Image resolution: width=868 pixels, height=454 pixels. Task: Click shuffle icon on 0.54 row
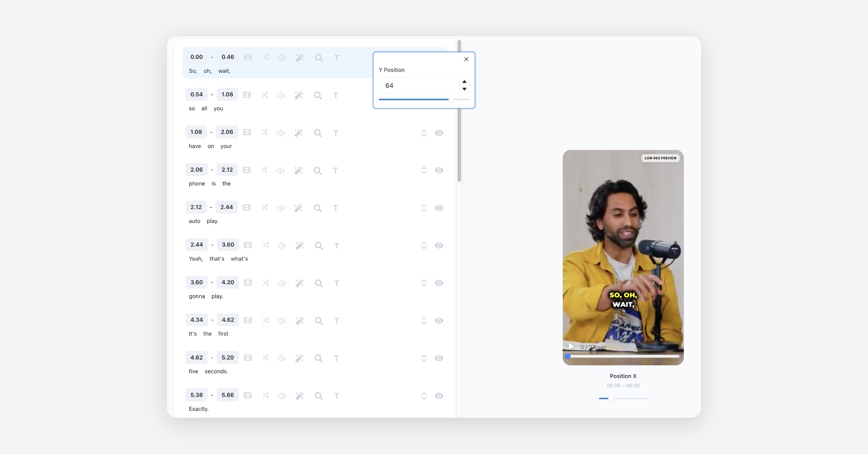point(265,95)
